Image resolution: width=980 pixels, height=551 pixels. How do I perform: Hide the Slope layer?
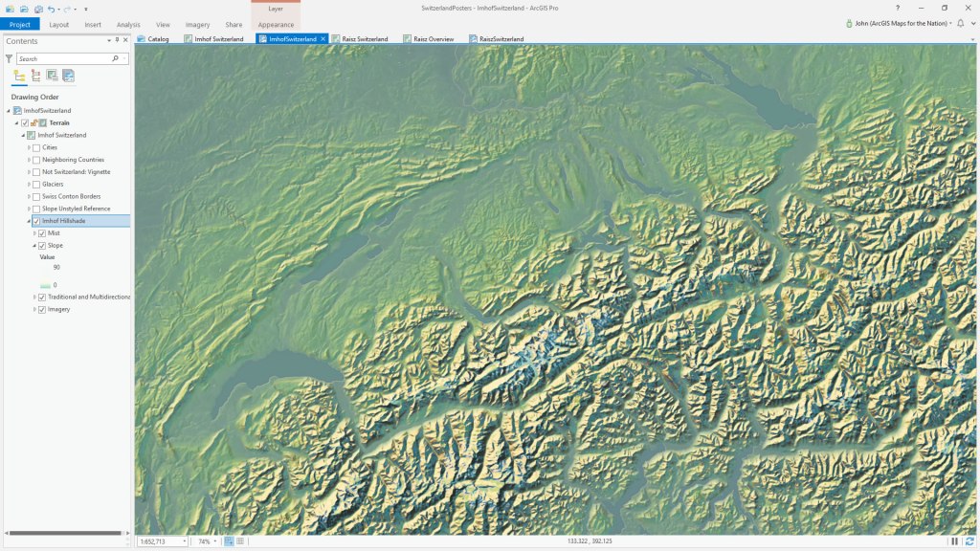pos(41,245)
